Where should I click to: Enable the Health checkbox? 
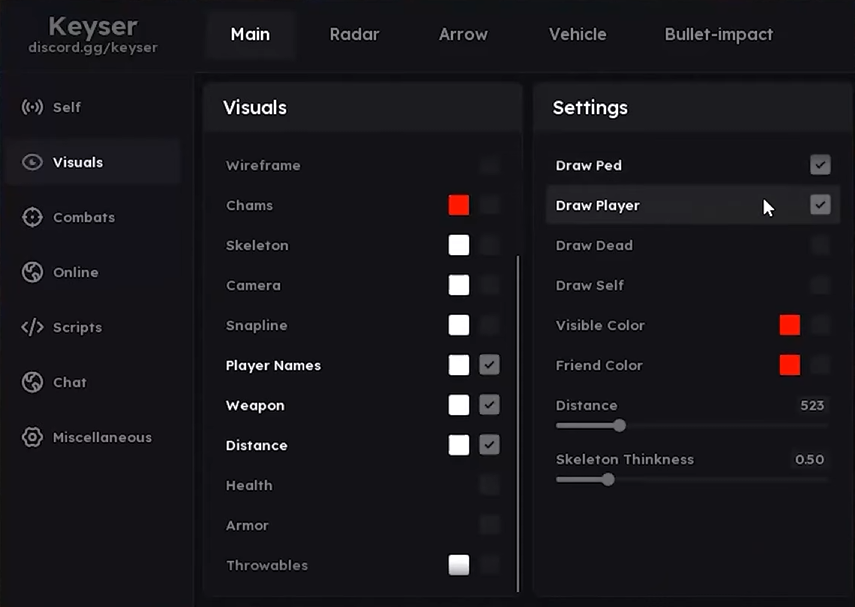tap(489, 485)
